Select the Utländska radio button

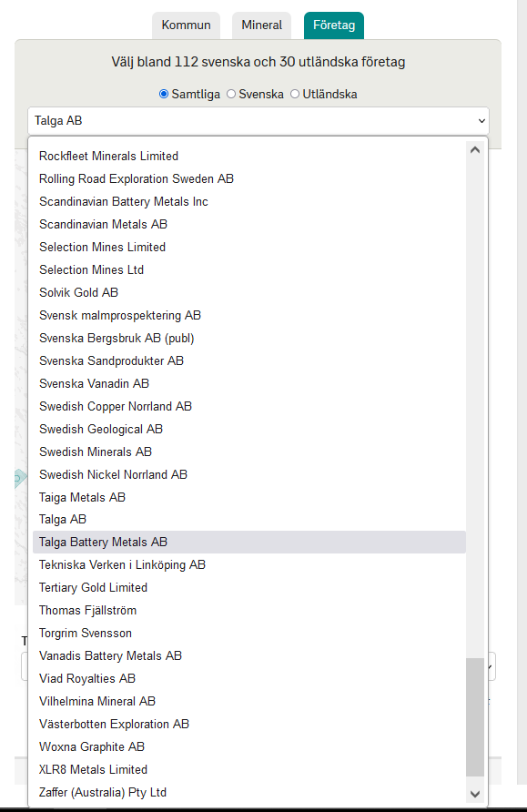click(295, 95)
